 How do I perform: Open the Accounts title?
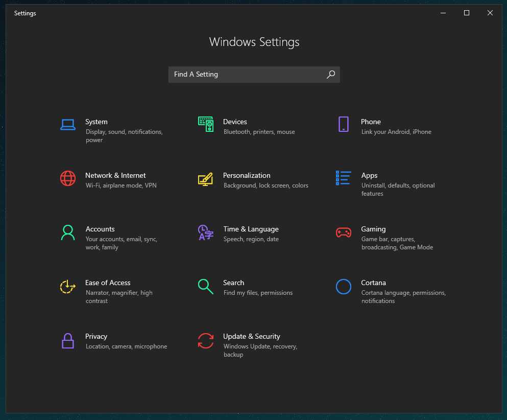pos(100,229)
